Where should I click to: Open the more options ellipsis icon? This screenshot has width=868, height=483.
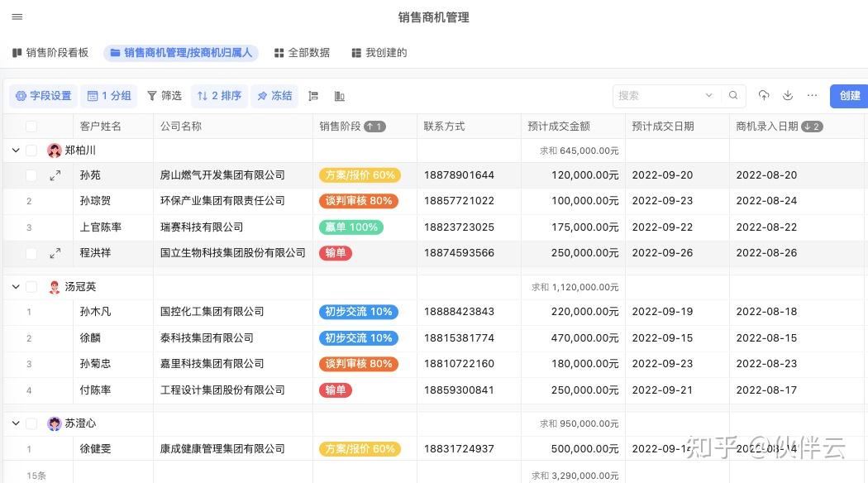812,95
